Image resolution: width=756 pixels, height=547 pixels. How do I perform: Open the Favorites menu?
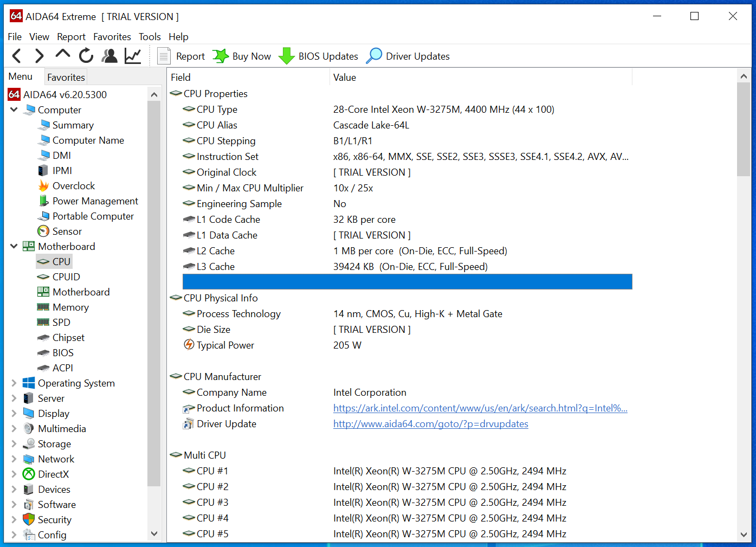coord(112,36)
